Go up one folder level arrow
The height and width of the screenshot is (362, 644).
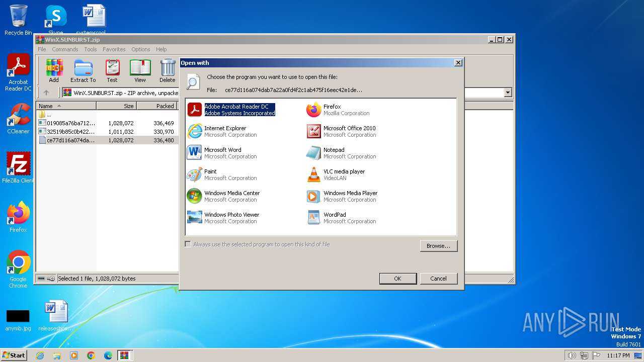[x=46, y=93]
